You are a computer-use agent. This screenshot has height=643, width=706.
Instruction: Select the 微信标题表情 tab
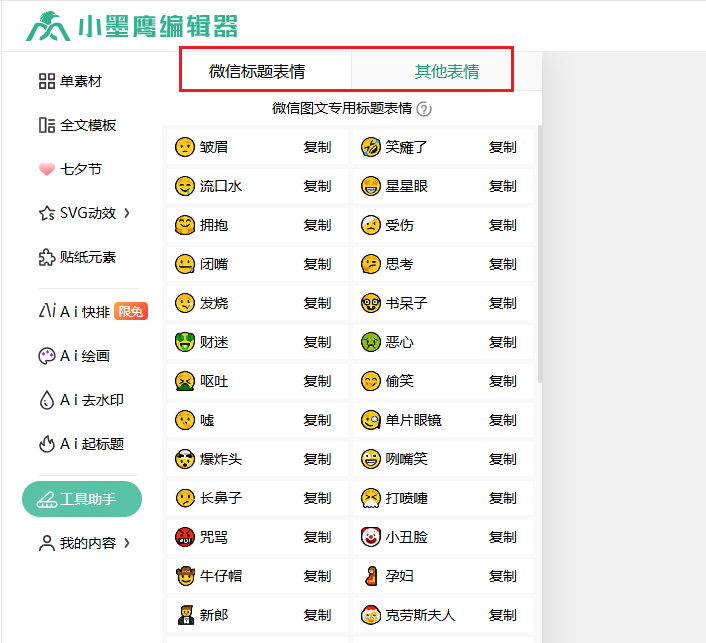click(x=257, y=72)
